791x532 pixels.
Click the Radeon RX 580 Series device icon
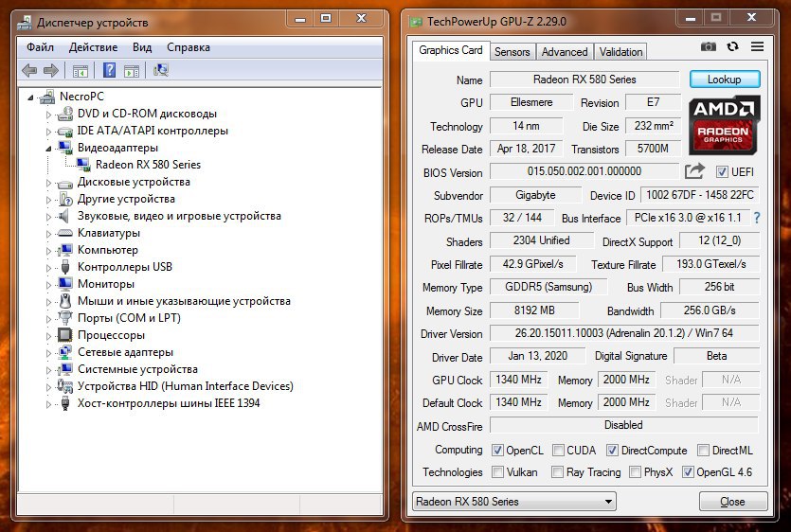coord(82,165)
